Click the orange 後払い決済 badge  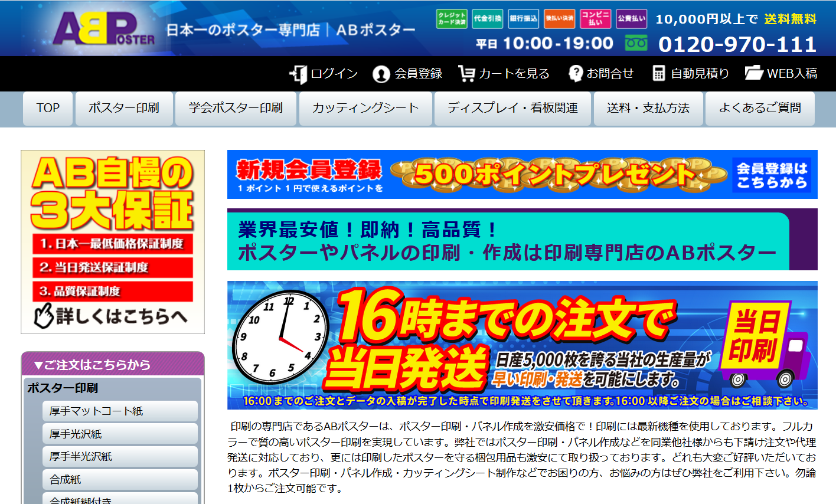click(x=560, y=19)
